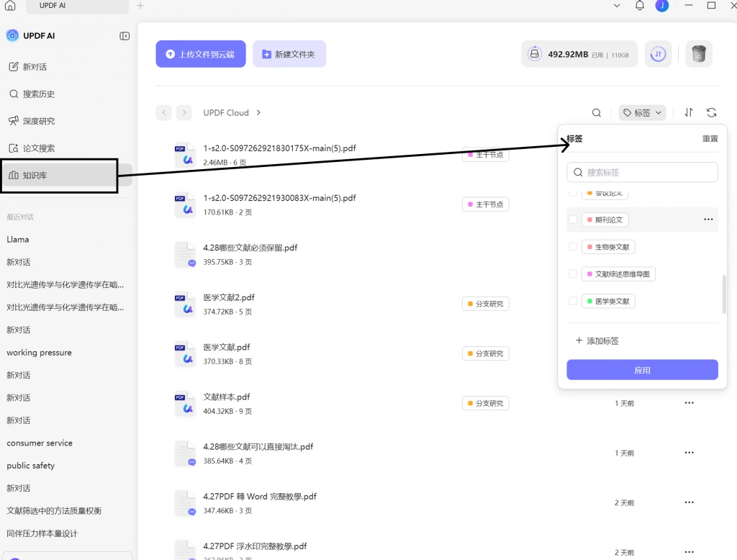Click the sort order icon
Viewport: 737px width, 560px height.
(689, 112)
